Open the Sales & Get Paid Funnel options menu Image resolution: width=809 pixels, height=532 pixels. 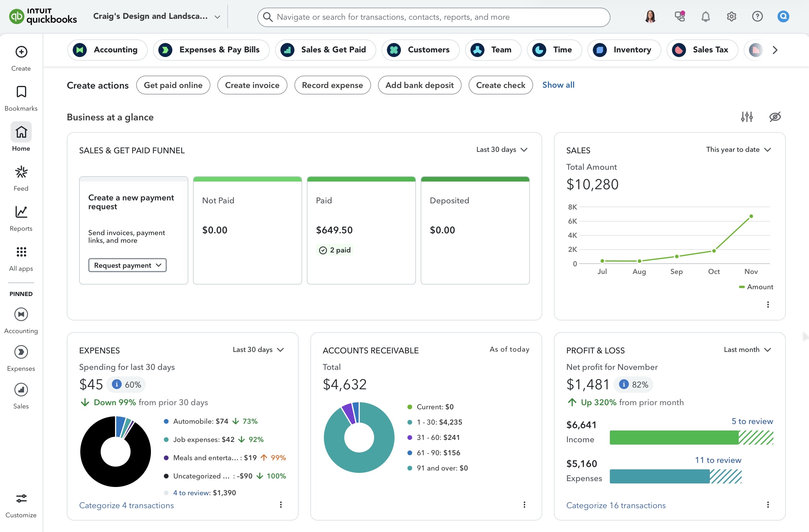[501, 149]
